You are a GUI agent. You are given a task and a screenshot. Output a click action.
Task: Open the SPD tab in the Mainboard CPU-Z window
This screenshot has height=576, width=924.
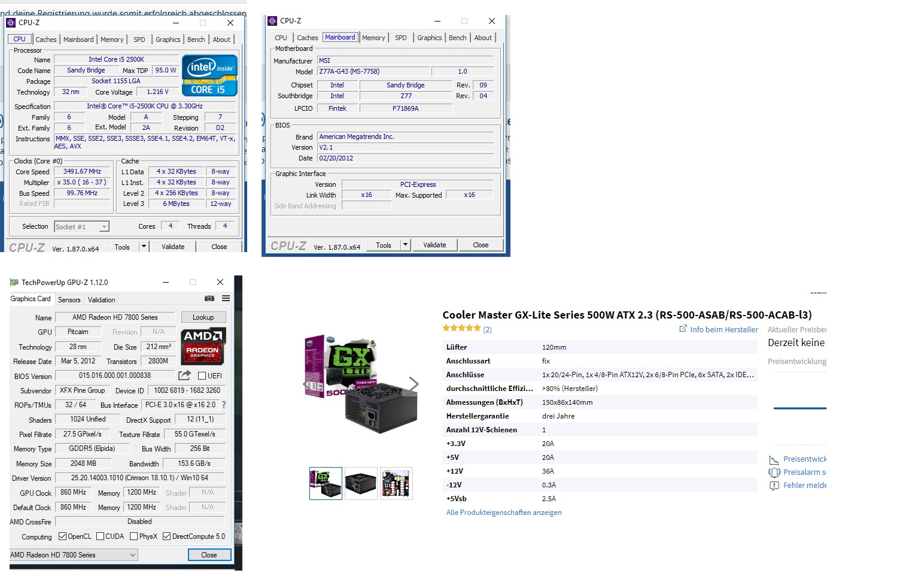pyautogui.click(x=401, y=38)
